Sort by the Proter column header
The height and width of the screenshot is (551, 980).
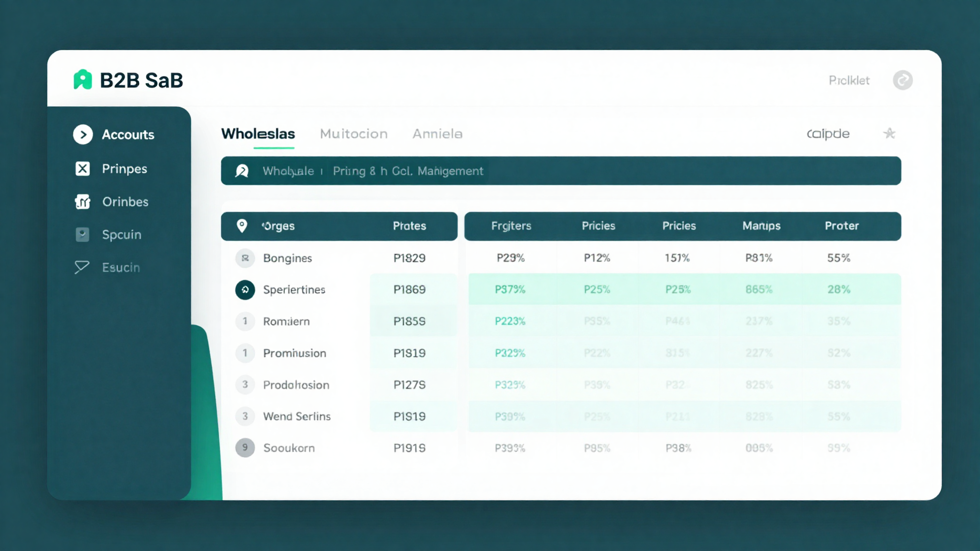click(842, 226)
